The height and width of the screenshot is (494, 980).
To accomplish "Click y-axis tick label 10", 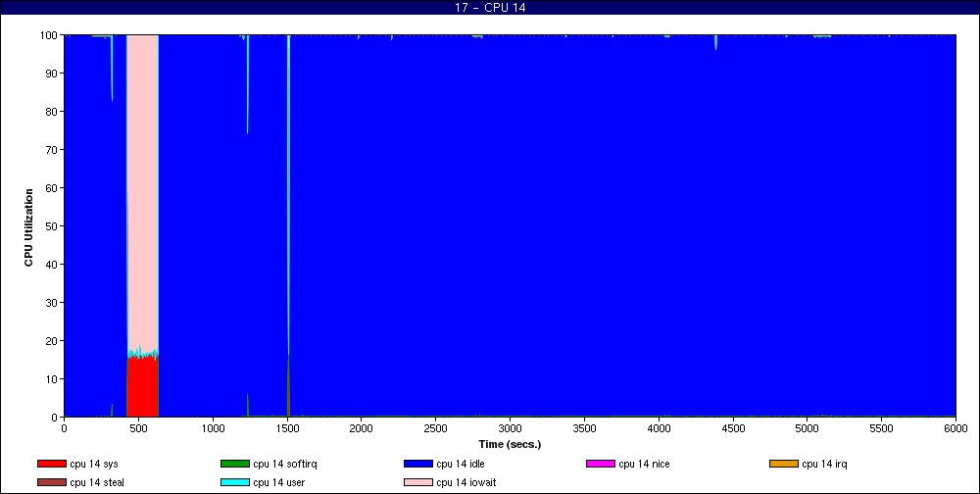I will pyautogui.click(x=53, y=379).
